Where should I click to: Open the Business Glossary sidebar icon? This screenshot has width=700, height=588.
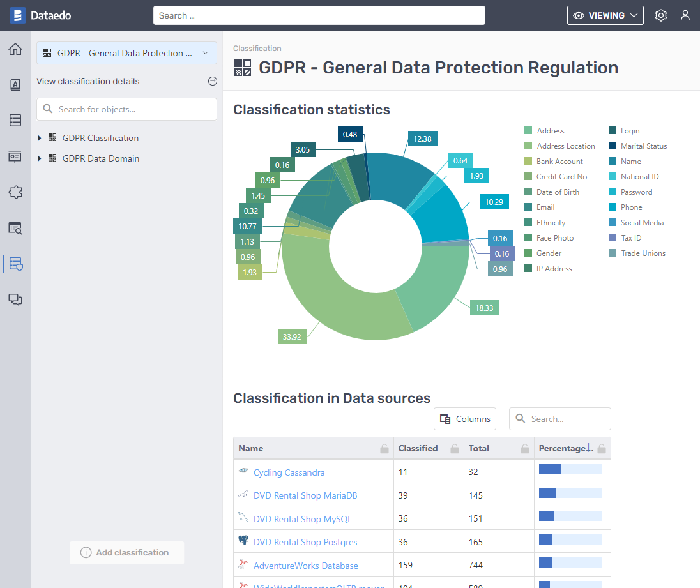(15, 85)
